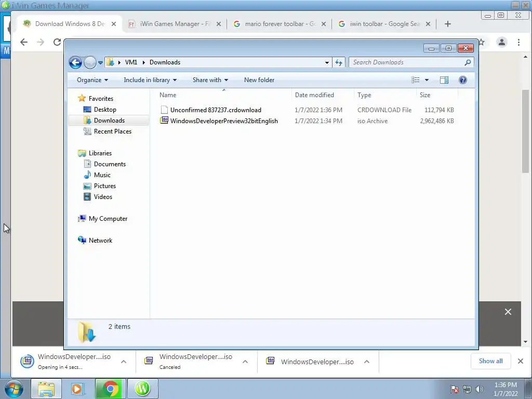
Task: Open Network in the navigation pane
Action: point(100,241)
